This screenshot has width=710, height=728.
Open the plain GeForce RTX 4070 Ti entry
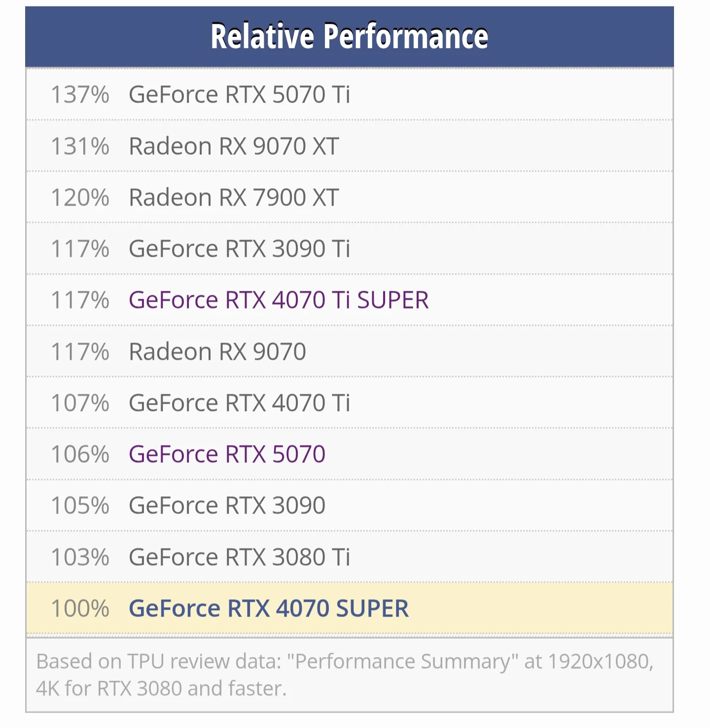[239, 403]
